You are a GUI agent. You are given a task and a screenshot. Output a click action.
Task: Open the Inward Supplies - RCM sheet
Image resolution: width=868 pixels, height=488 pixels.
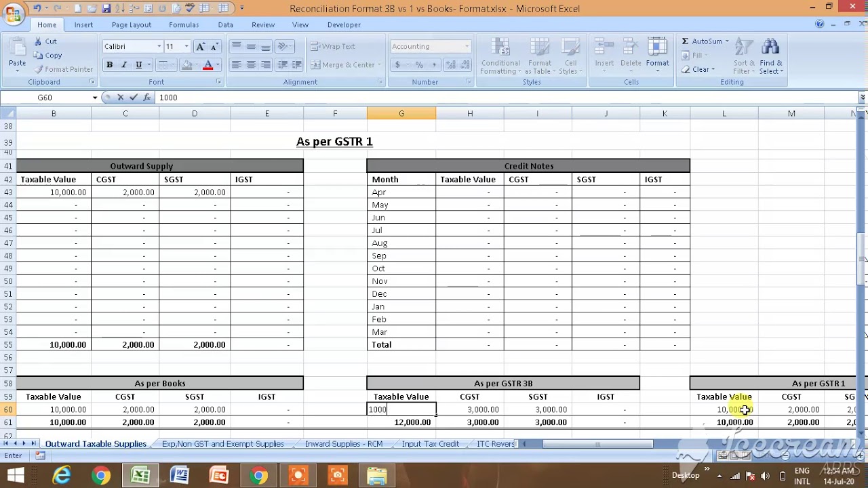[x=344, y=444]
